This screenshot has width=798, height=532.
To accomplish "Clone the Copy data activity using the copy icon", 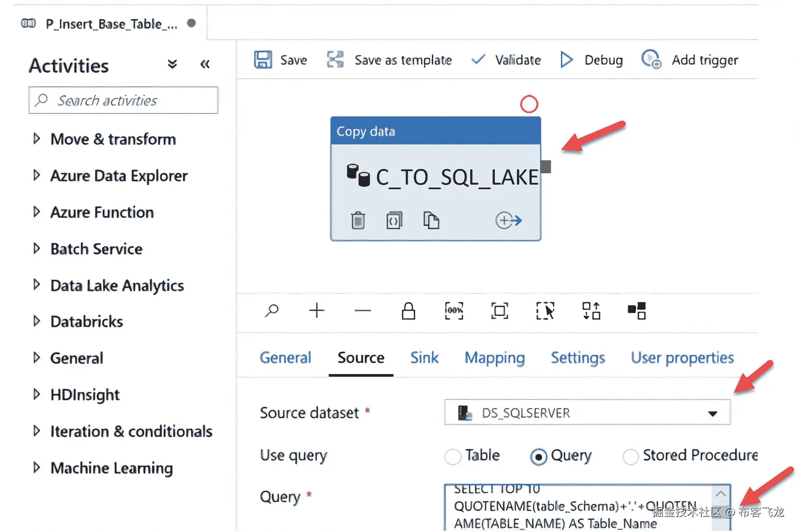I will (x=431, y=220).
